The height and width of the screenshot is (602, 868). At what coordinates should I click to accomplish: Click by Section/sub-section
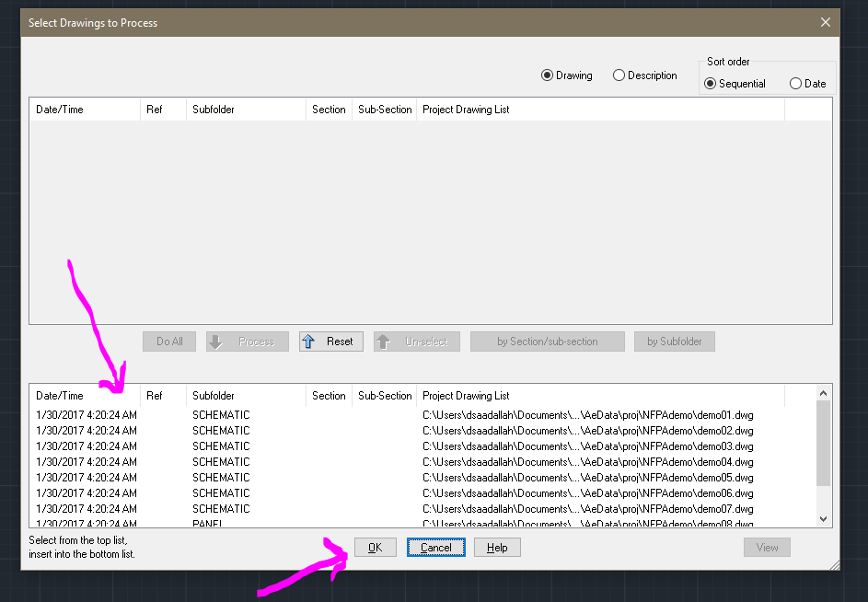[547, 341]
